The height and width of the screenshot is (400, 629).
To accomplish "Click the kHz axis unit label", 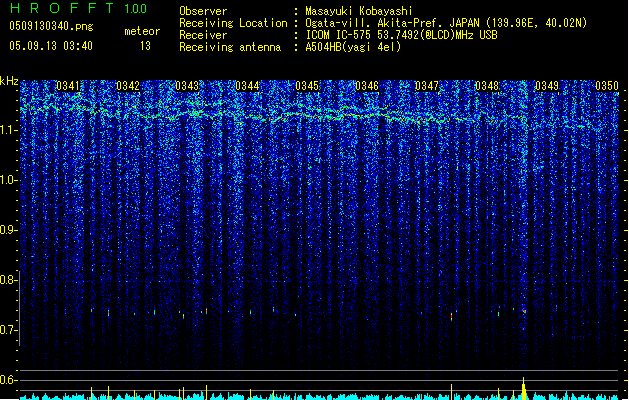I will tap(9, 81).
